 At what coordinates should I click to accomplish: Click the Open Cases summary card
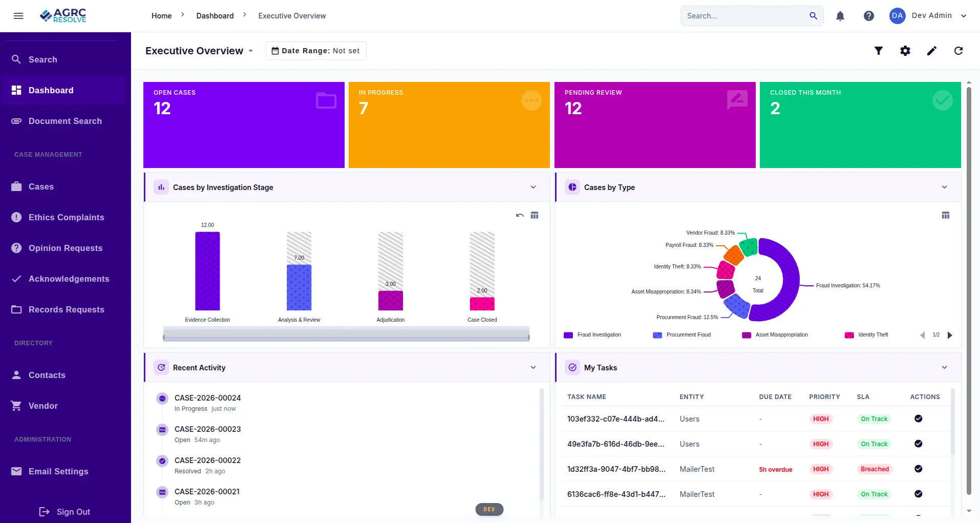(x=244, y=125)
